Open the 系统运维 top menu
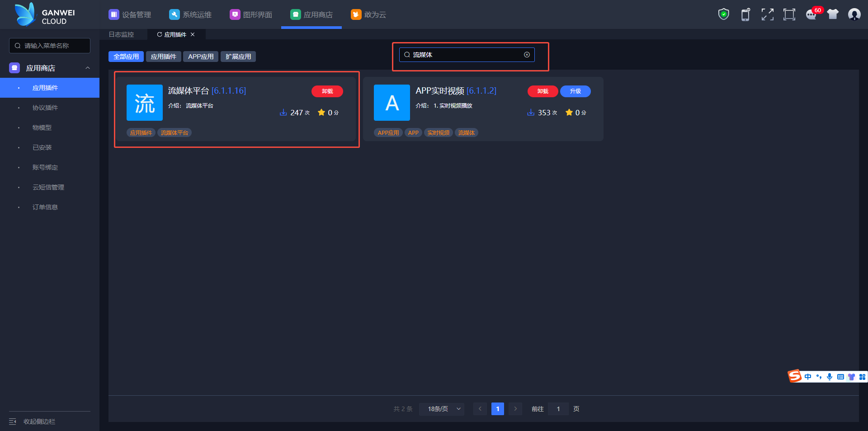The height and width of the screenshot is (431, 868). (190, 14)
